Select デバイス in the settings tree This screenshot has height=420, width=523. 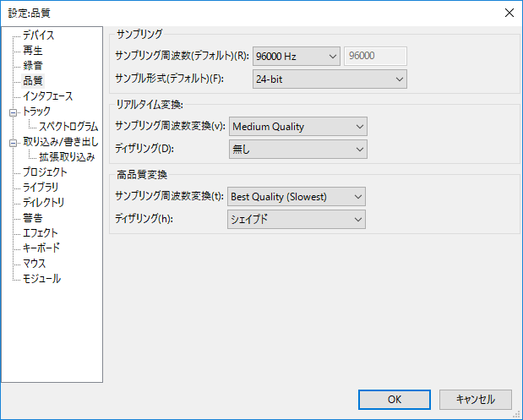[38, 35]
